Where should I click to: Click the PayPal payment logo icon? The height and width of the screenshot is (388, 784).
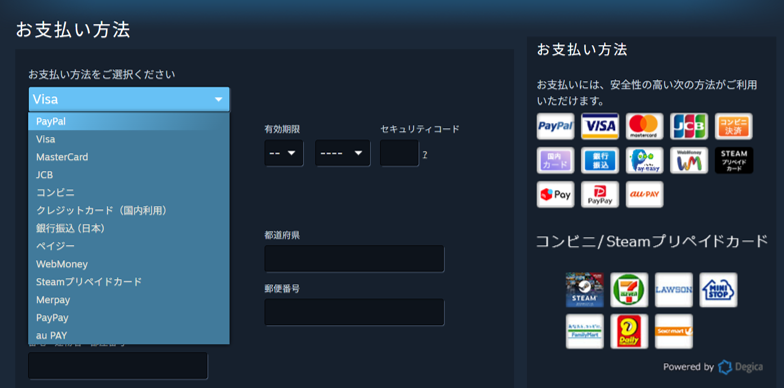pos(555,126)
